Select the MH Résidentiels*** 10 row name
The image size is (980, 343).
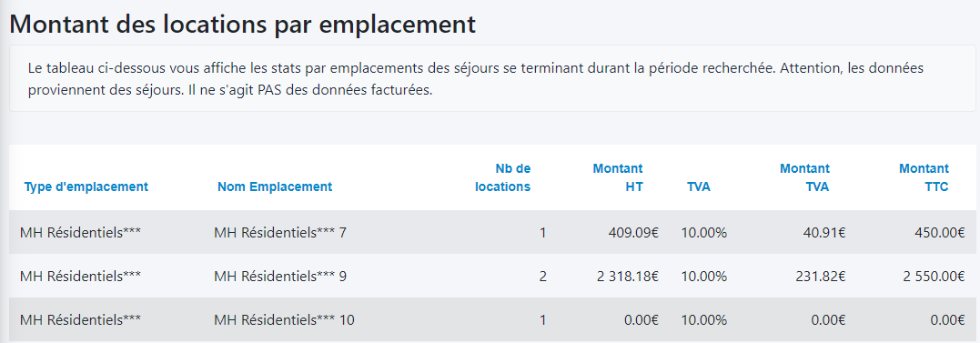(x=284, y=320)
